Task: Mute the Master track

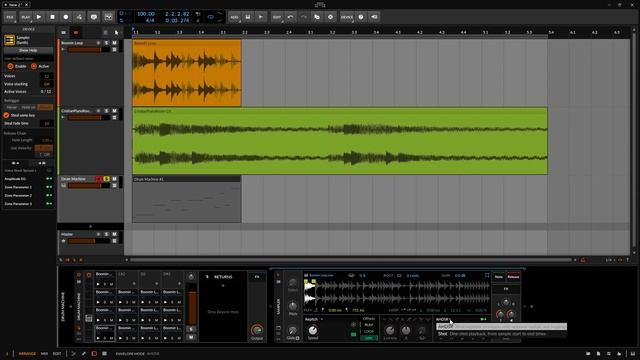Action: point(114,234)
